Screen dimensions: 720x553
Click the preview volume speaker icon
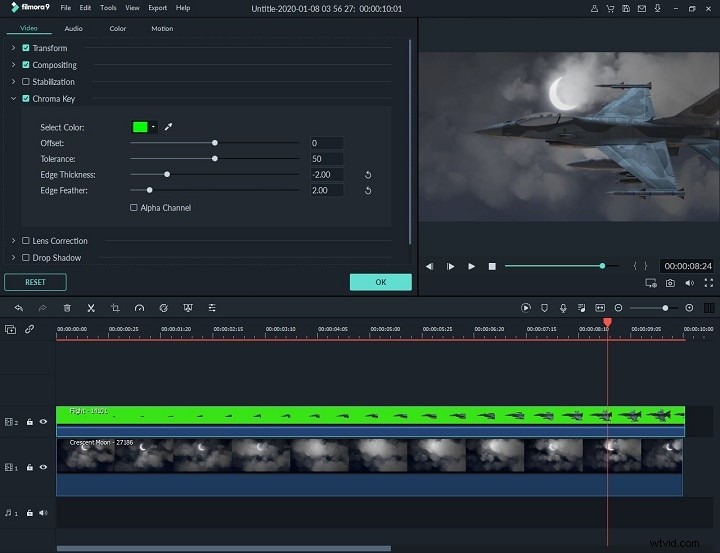(690, 283)
